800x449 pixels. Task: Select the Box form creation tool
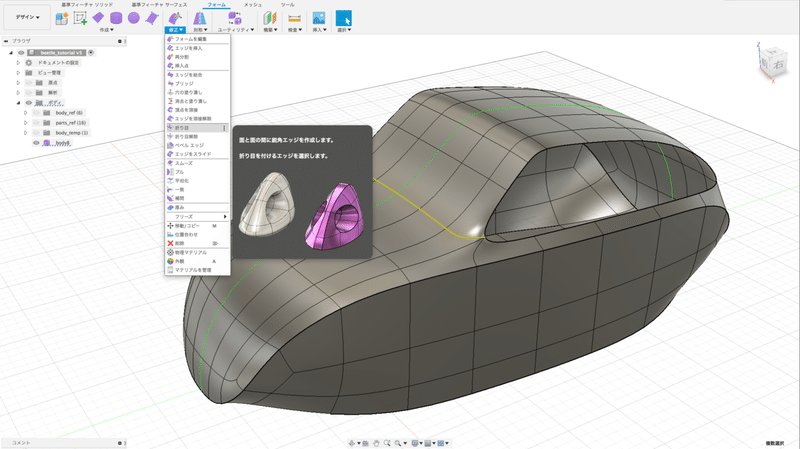99,18
